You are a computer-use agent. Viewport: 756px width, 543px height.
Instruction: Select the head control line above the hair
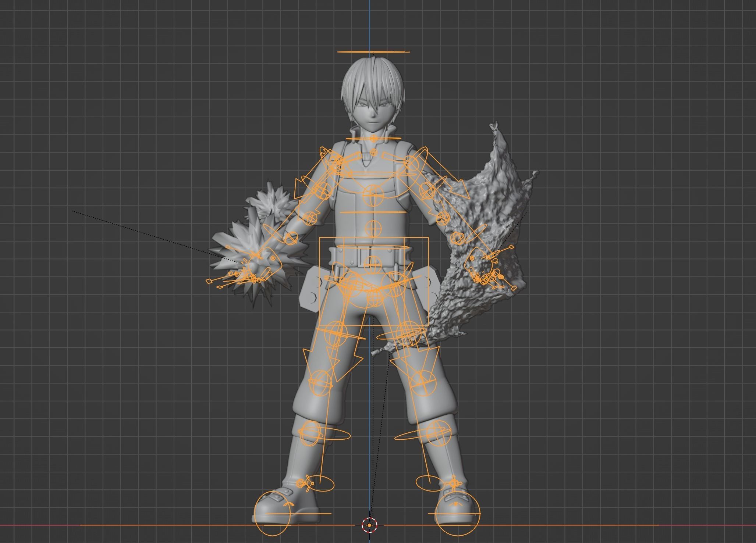pos(373,52)
